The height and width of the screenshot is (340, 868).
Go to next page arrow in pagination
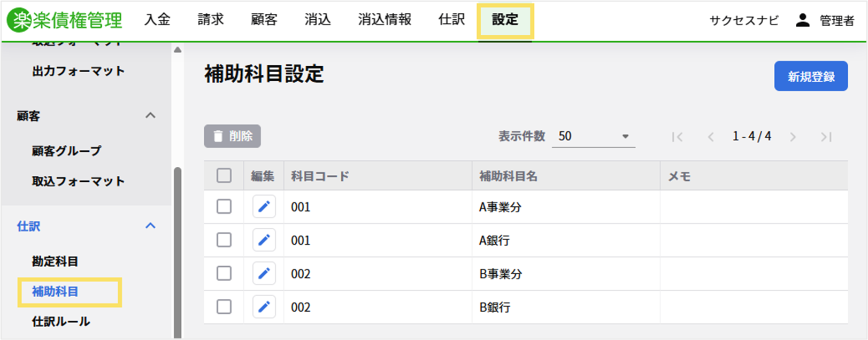[793, 137]
